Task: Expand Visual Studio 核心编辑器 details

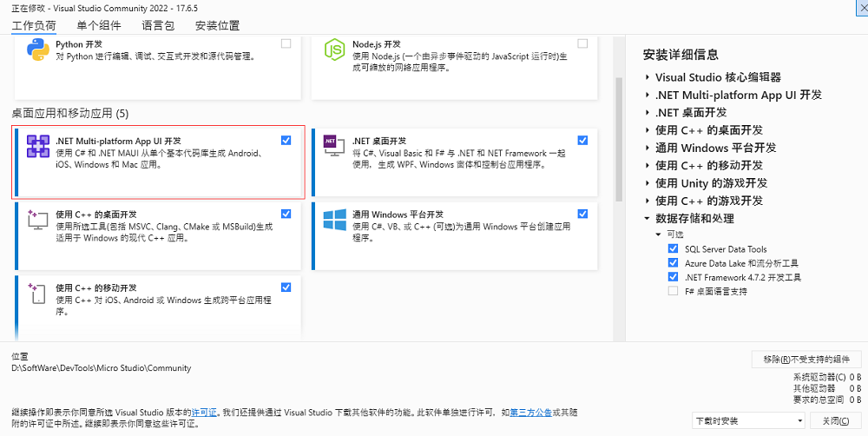Action: click(648, 77)
